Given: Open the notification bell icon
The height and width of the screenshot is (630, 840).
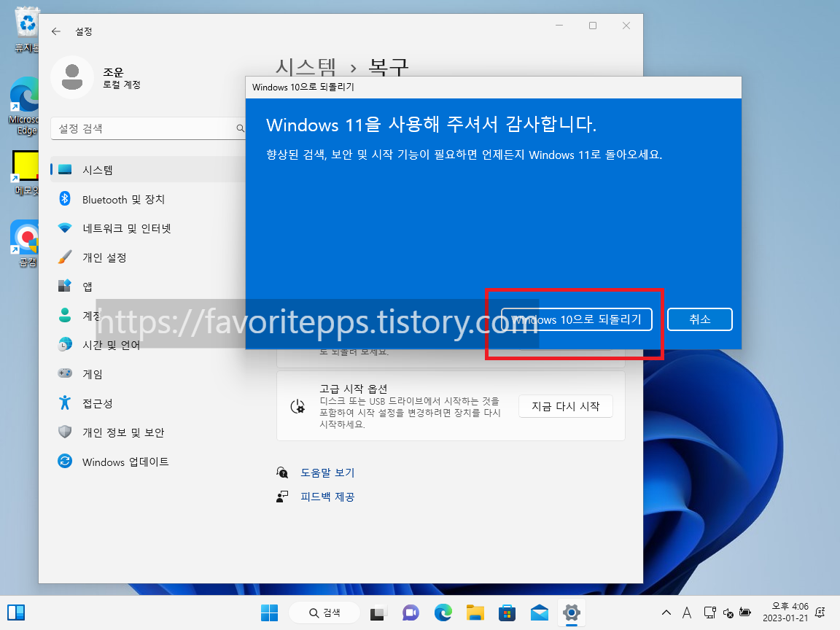Looking at the screenshot, I should (x=820, y=612).
